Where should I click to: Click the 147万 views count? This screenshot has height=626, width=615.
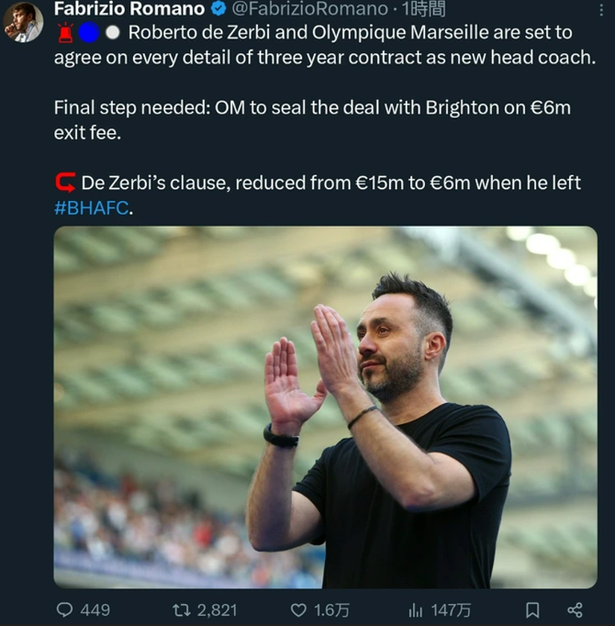(x=452, y=609)
